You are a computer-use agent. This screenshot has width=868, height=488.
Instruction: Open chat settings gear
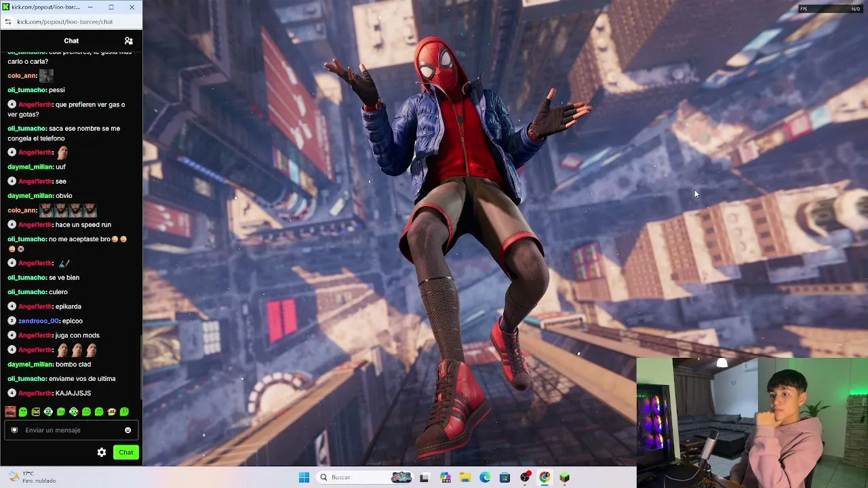pyautogui.click(x=102, y=452)
